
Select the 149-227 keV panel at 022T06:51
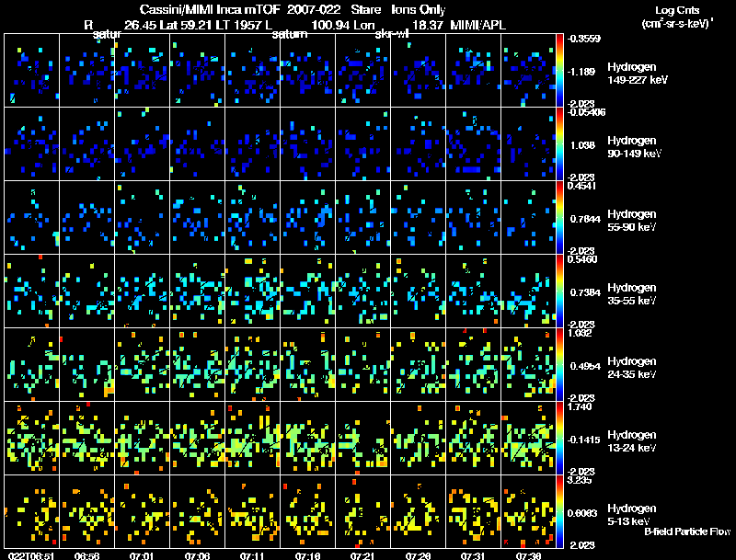(32, 71)
